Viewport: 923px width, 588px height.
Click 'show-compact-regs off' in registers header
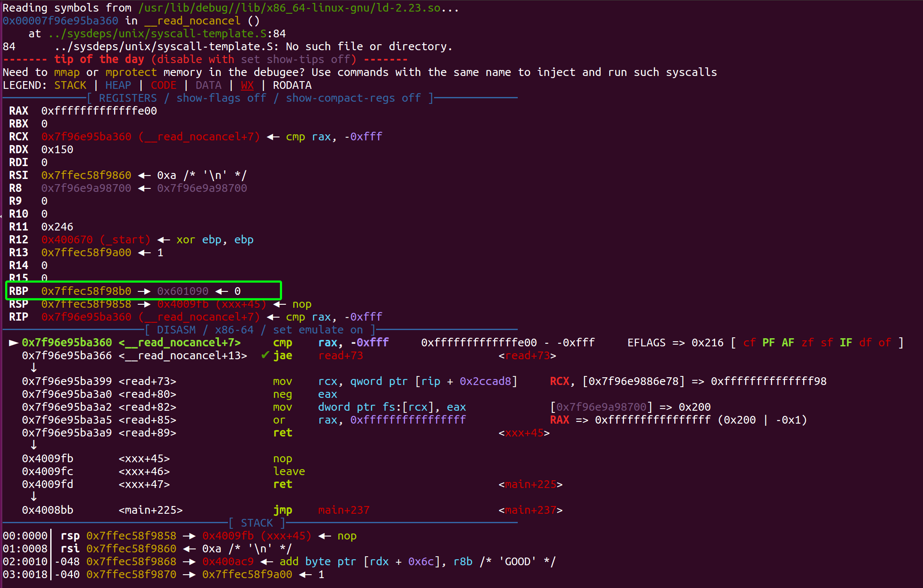click(x=353, y=98)
